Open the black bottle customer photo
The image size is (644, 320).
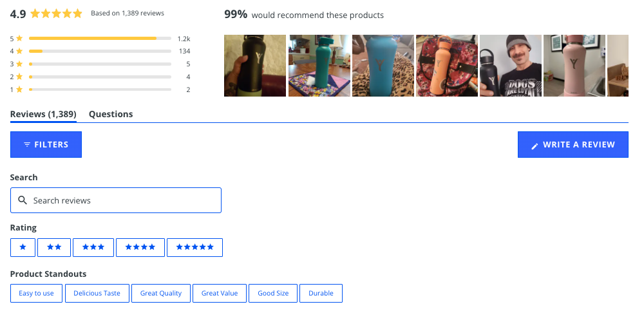coord(254,66)
